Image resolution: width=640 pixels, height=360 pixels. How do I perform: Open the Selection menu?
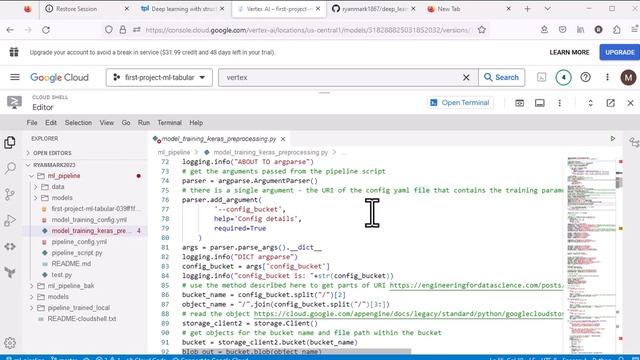(x=78, y=122)
